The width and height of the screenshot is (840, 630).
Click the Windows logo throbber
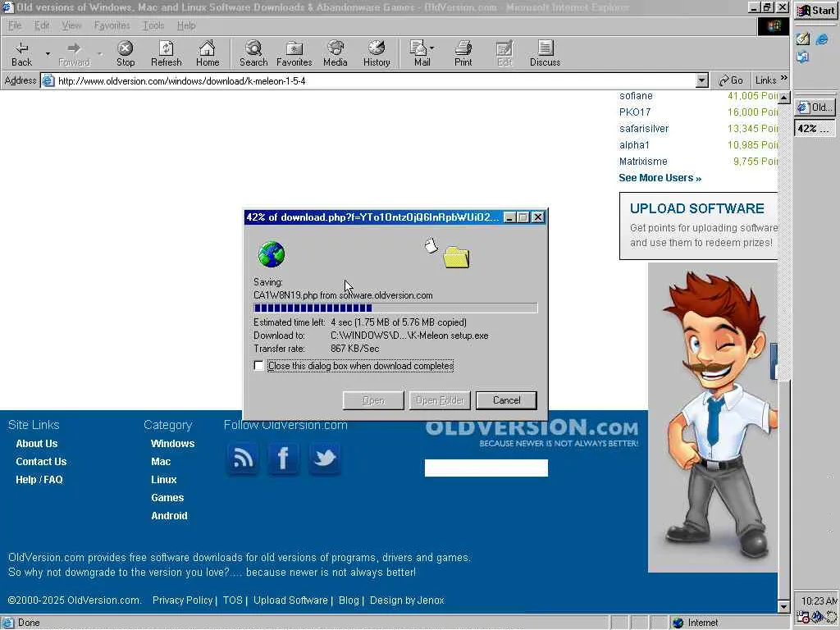pos(773,25)
